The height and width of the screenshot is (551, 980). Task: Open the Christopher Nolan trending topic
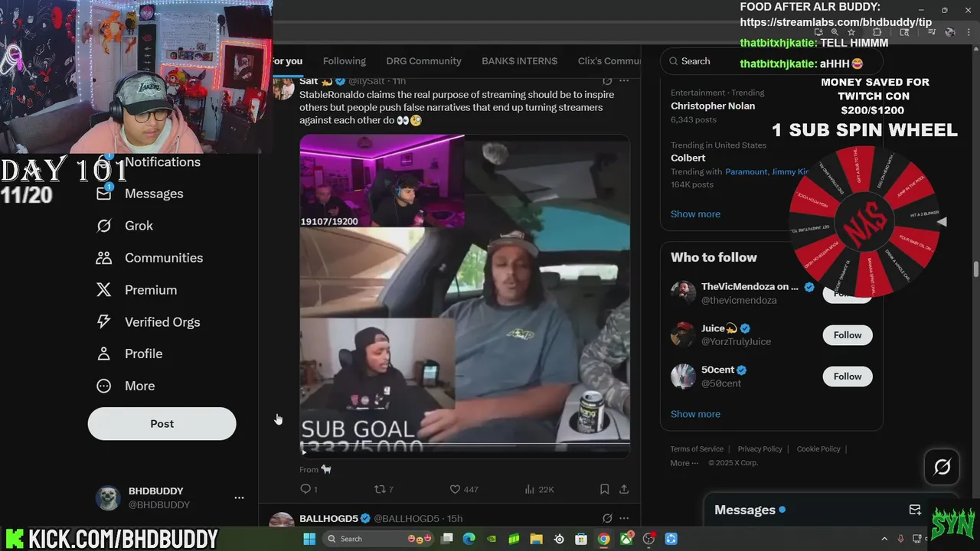click(x=713, y=106)
